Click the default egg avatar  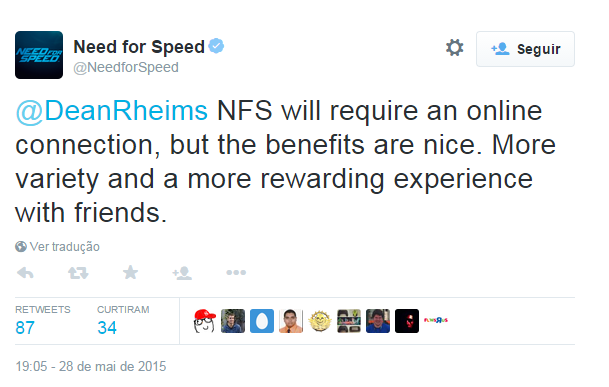click(x=262, y=321)
